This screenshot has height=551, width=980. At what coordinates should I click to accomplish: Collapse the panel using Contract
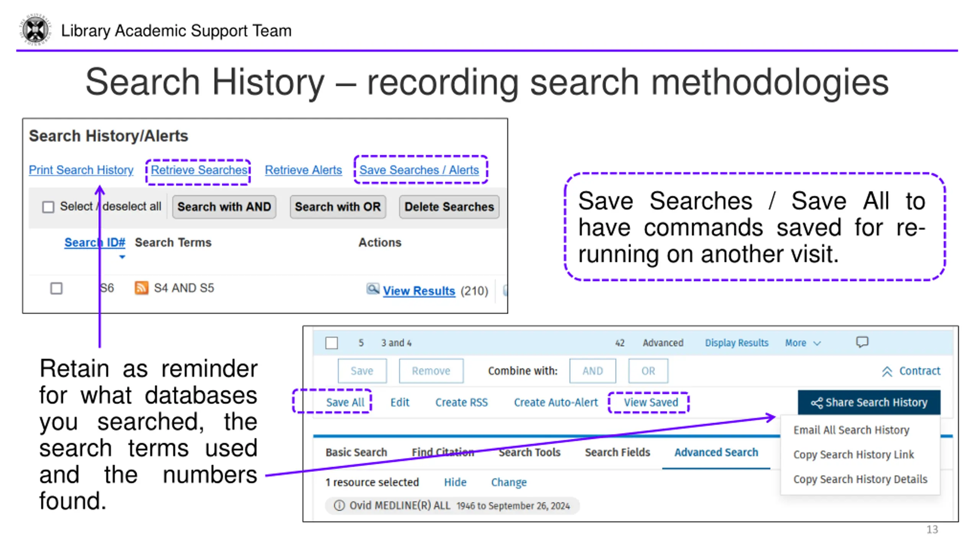pos(911,371)
